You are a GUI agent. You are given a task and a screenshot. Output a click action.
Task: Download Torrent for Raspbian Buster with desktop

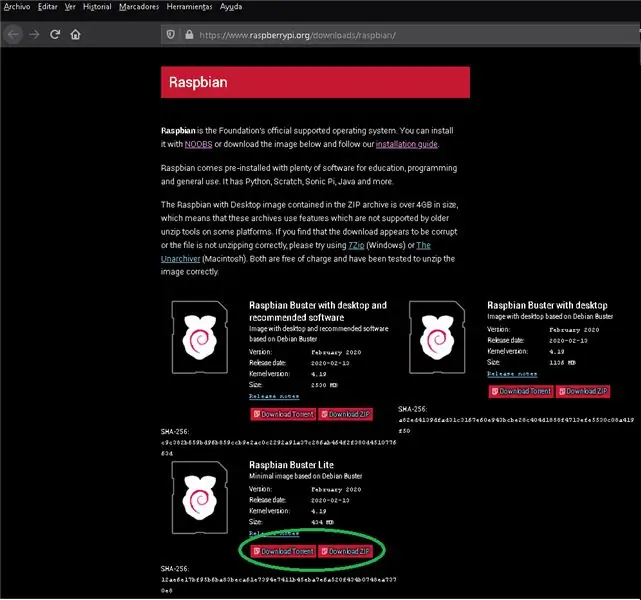click(521, 391)
